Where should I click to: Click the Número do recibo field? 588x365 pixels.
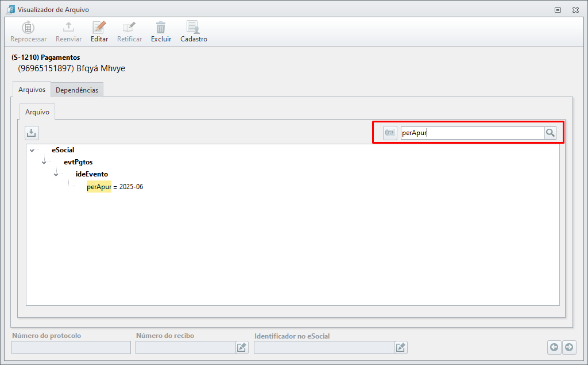click(185, 347)
